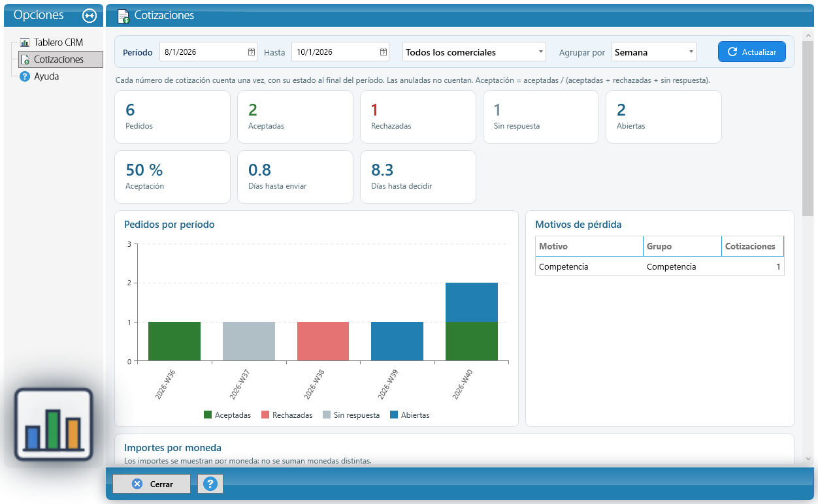
Task: Click the help question mark button in the bottom bar
Action: [210, 484]
